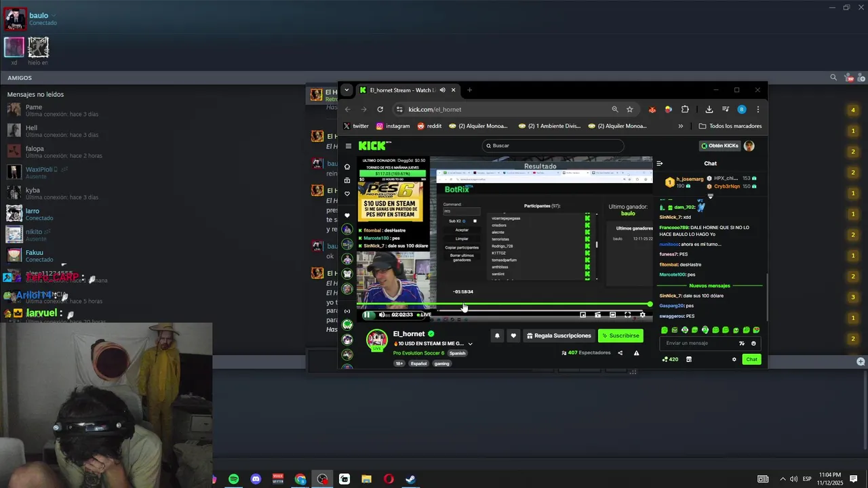Share the stream via share icon
The height and width of the screenshot is (488, 868).
click(620, 352)
